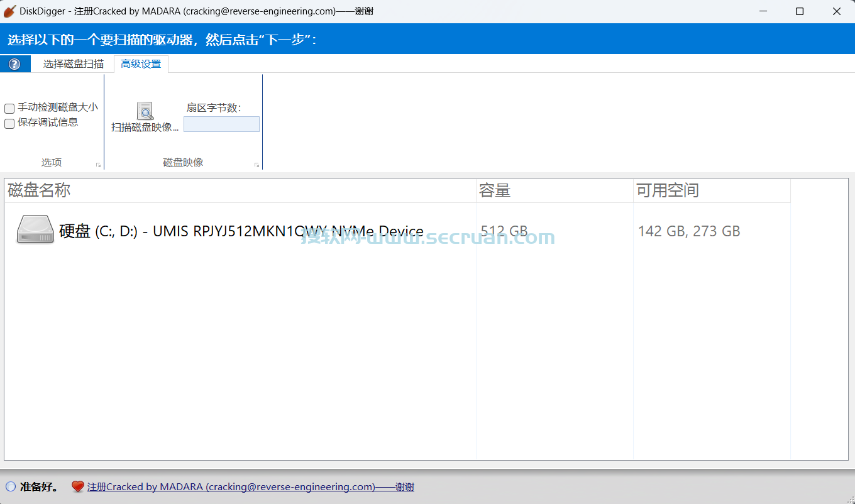Click the Scan disk image magnifier icon
Viewport: 855px width, 504px height.
(x=145, y=111)
